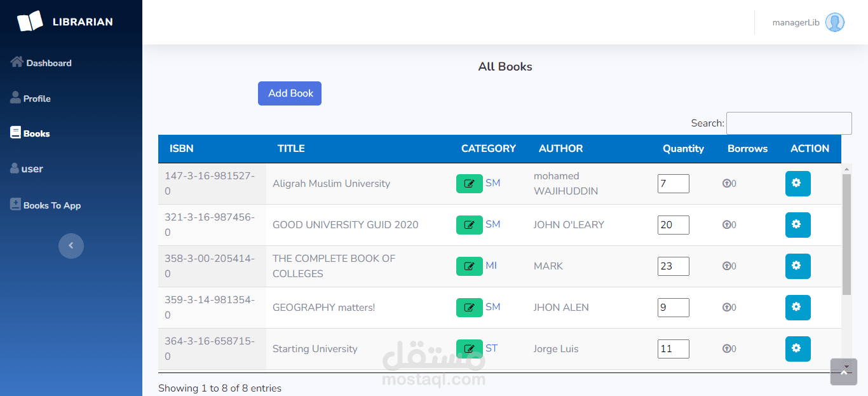
Task: Click the green edit icon in the MARK row
Action: coord(470,266)
